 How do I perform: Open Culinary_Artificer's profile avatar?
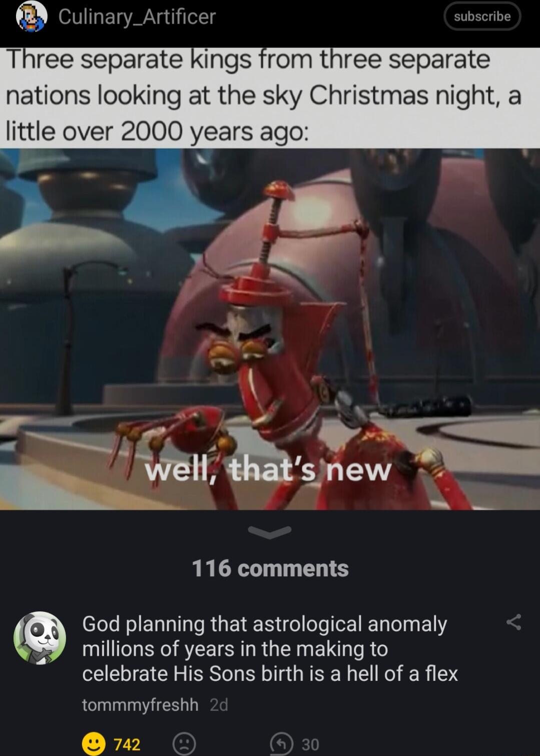coord(32,17)
